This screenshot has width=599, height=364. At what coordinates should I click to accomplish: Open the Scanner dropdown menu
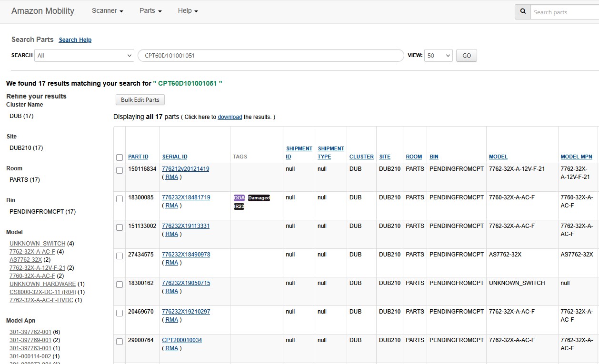[x=107, y=10]
